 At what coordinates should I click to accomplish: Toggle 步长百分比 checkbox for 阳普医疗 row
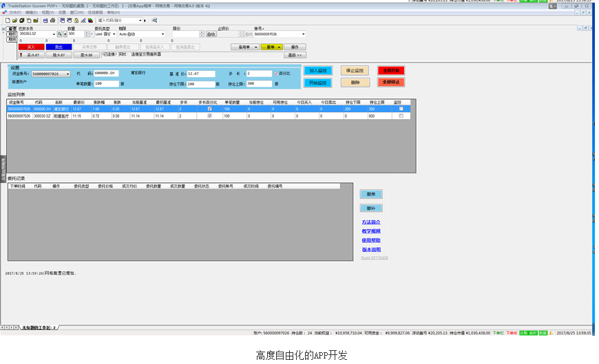coord(209,116)
